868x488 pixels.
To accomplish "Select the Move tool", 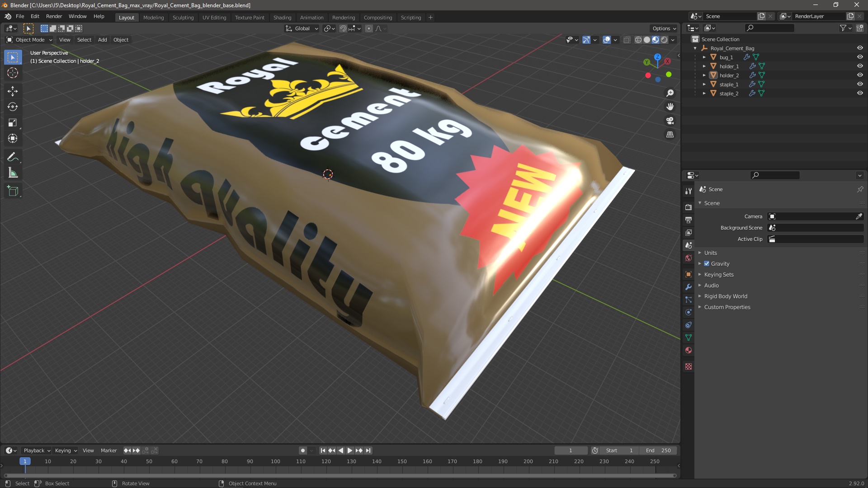I will pos(13,91).
